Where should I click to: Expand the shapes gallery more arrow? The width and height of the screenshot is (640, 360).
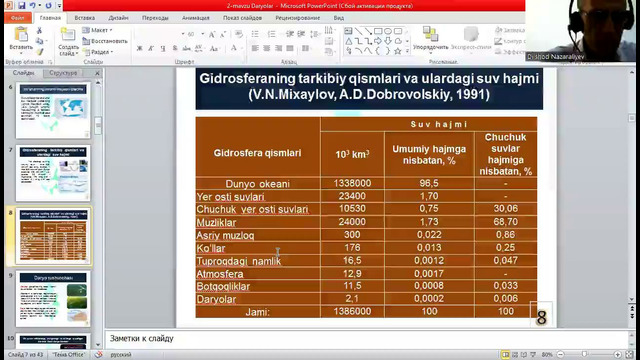click(407, 51)
